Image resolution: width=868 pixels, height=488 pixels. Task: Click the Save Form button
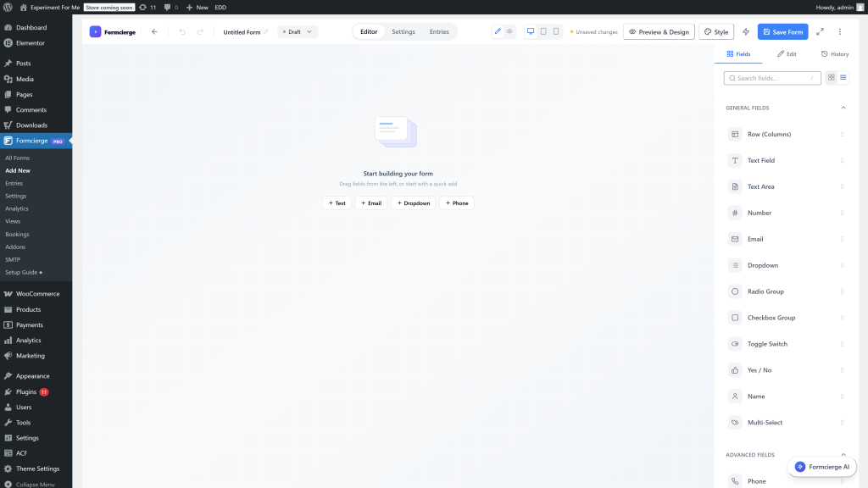tap(782, 31)
